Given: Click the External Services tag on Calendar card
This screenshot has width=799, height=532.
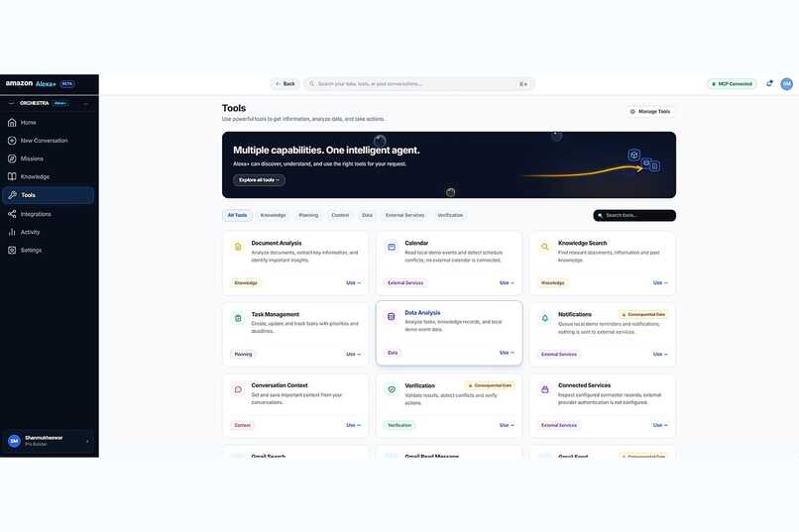Looking at the screenshot, I should 405,283.
